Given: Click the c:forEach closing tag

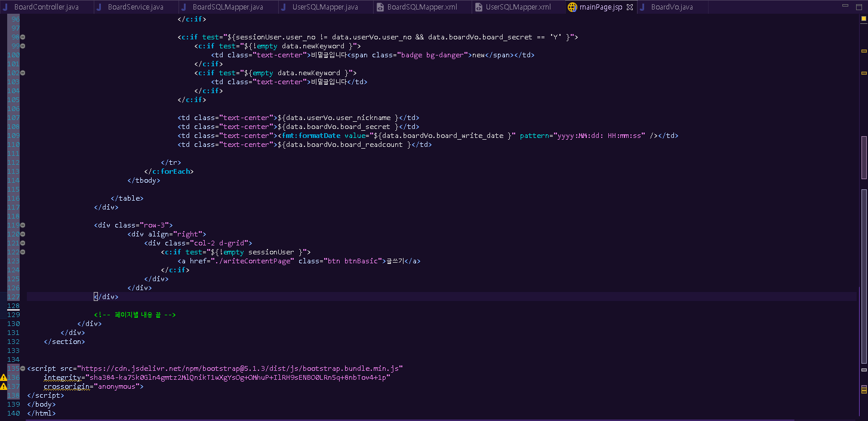Looking at the screenshot, I should [169, 171].
